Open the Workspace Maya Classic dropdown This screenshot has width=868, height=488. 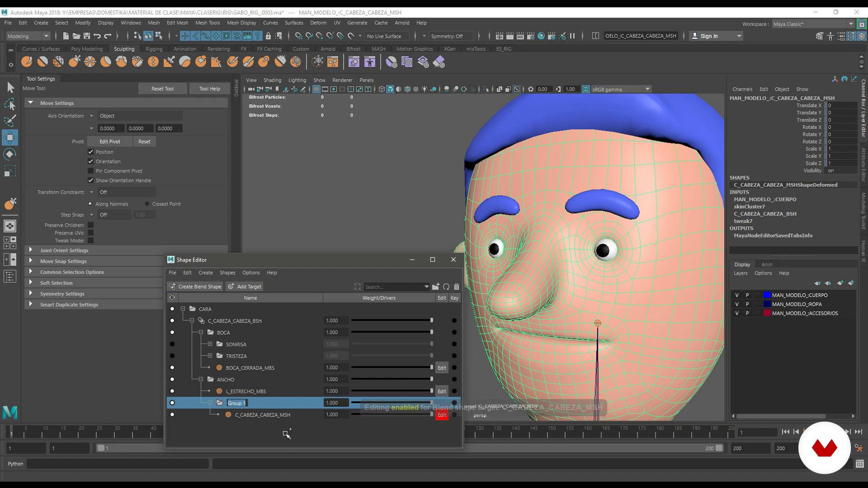click(813, 24)
